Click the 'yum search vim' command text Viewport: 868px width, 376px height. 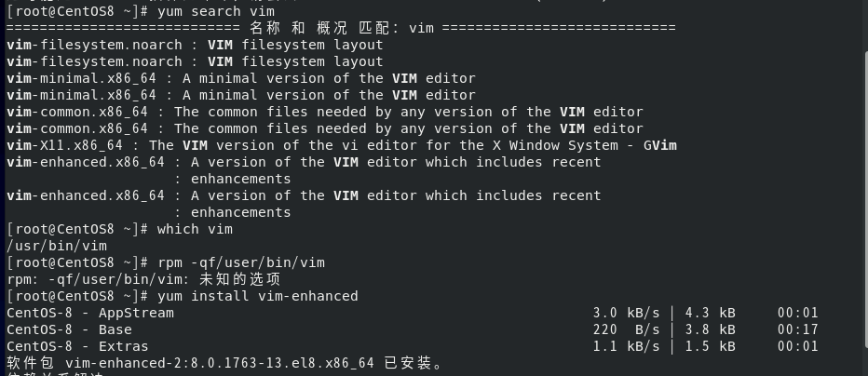(216, 11)
